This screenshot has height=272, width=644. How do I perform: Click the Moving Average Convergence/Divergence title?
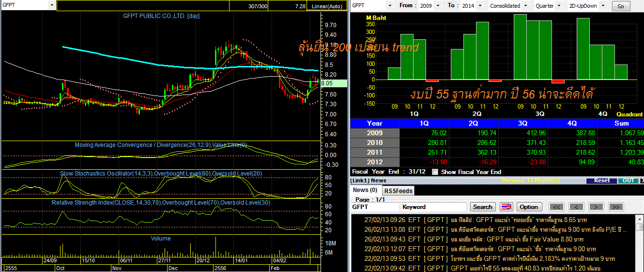[161, 144]
